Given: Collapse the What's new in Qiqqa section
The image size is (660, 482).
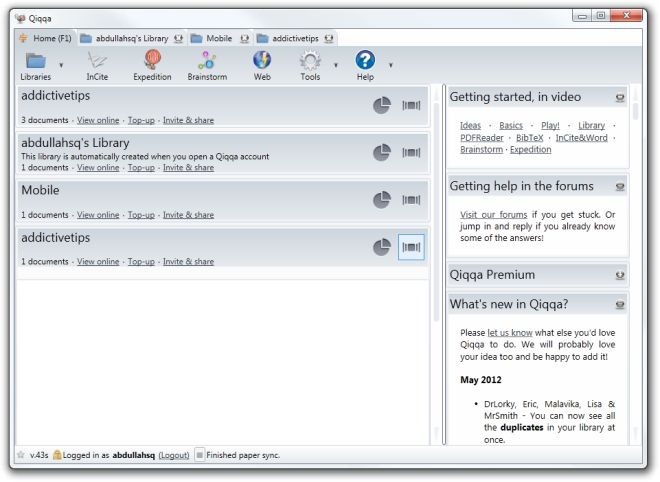Looking at the screenshot, I should pos(620,304).
